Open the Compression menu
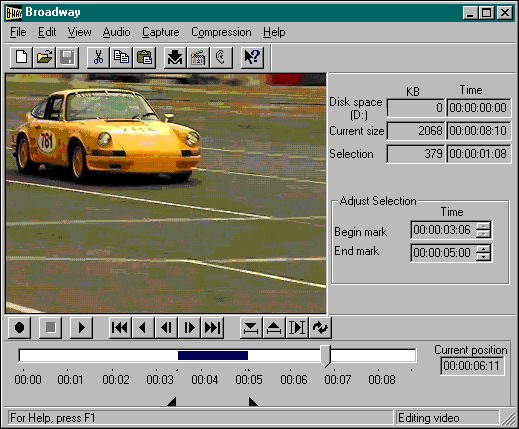519x429 pixels. pyautogui.click(x=221, y=32)
